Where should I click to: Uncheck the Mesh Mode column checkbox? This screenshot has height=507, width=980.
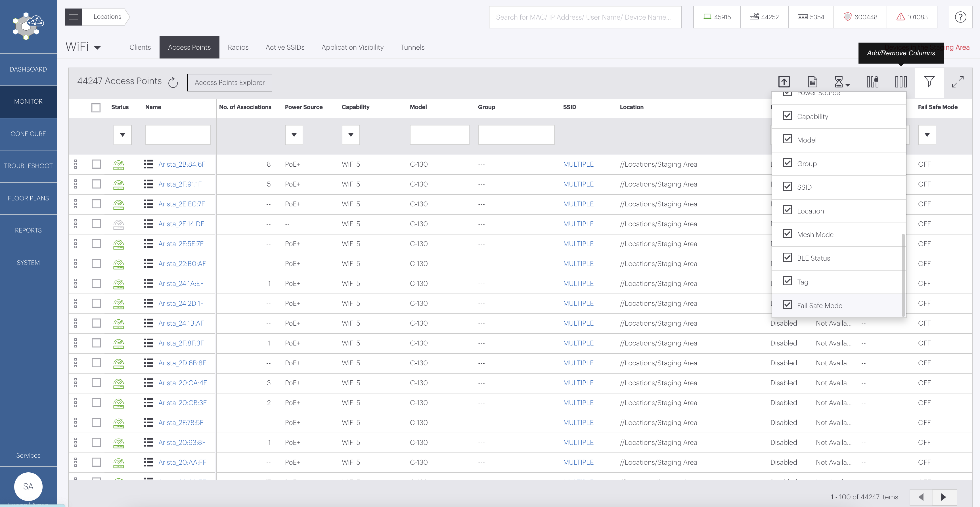coord(788,234)
